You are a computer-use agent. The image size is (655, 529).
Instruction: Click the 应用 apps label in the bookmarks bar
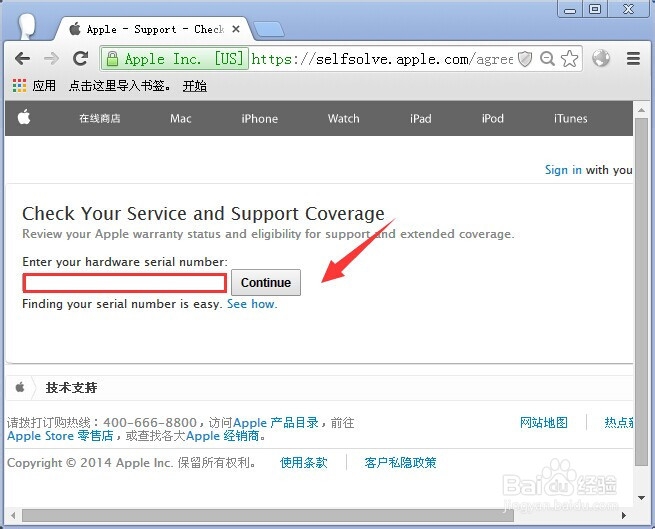[44, 86]
